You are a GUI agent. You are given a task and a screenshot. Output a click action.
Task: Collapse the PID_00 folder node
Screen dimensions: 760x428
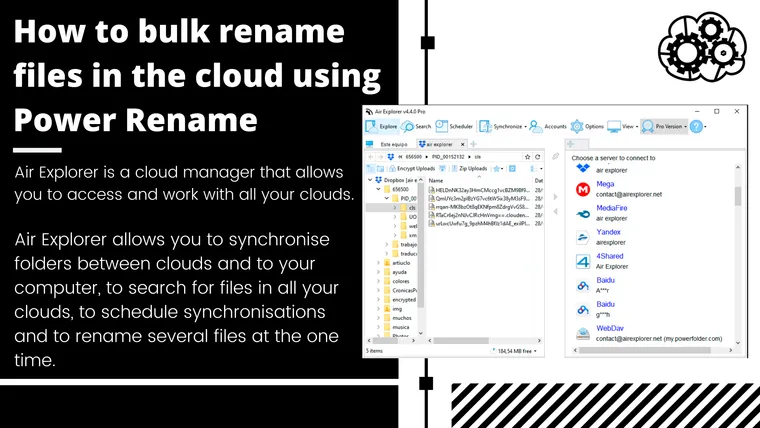tap(387, 198)
